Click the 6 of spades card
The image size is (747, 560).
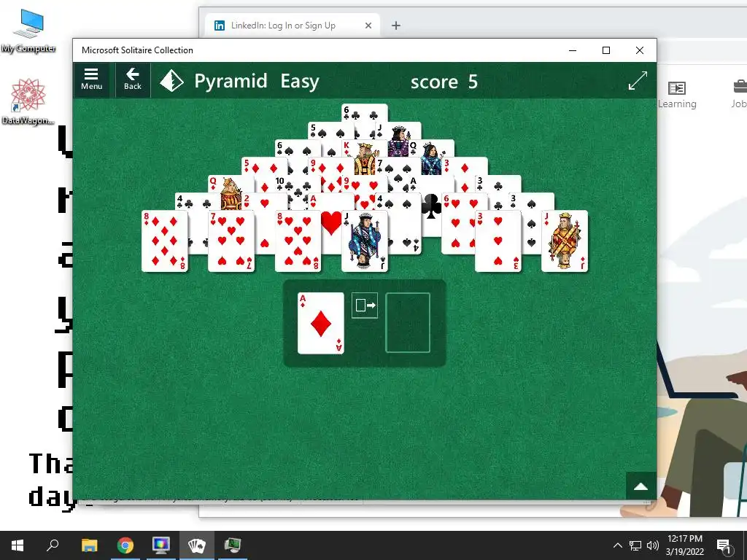(x=296, y=148)
